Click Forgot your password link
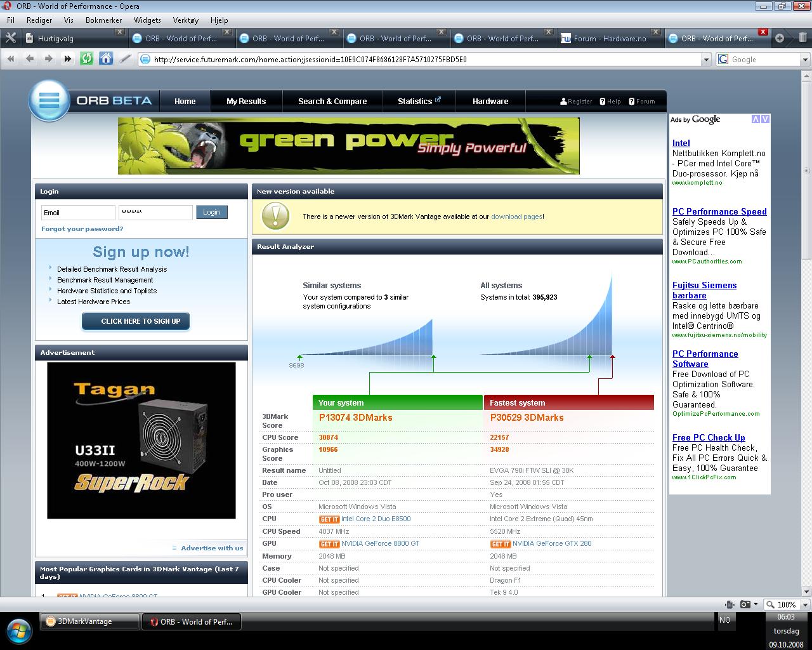This screenshot has width=812, height=650. [82, 229]
